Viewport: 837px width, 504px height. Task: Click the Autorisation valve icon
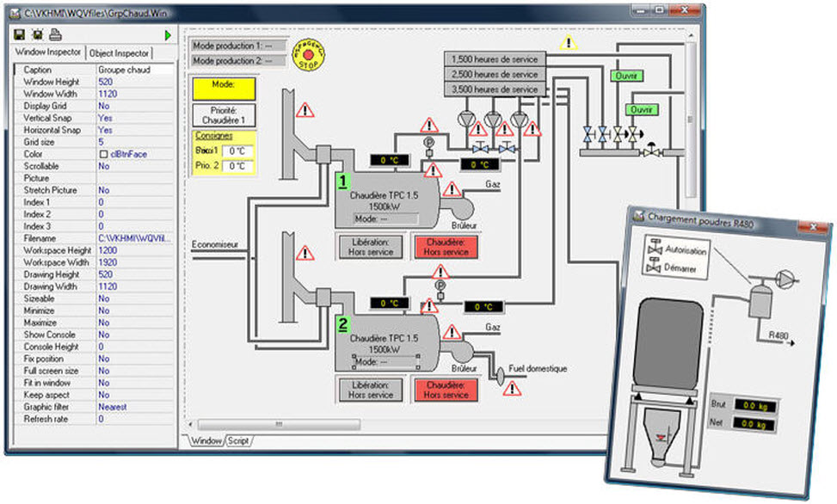pyautogui.click(x=655, y=247)
